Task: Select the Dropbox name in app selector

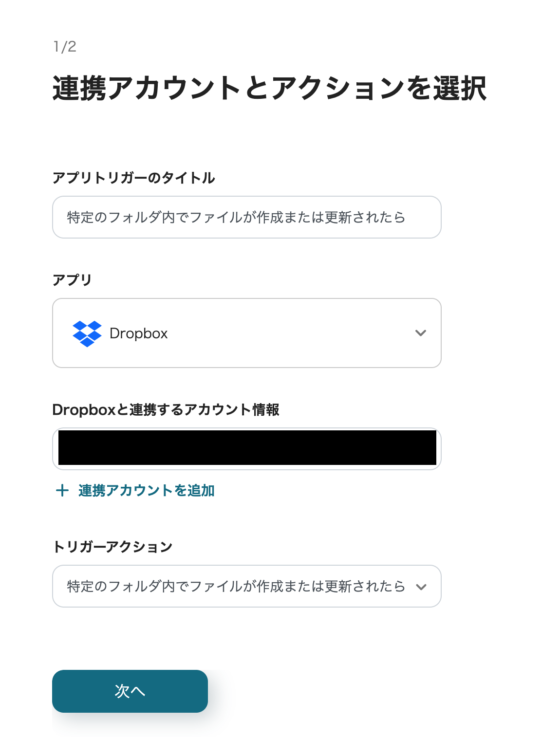Action: [139, 333]
